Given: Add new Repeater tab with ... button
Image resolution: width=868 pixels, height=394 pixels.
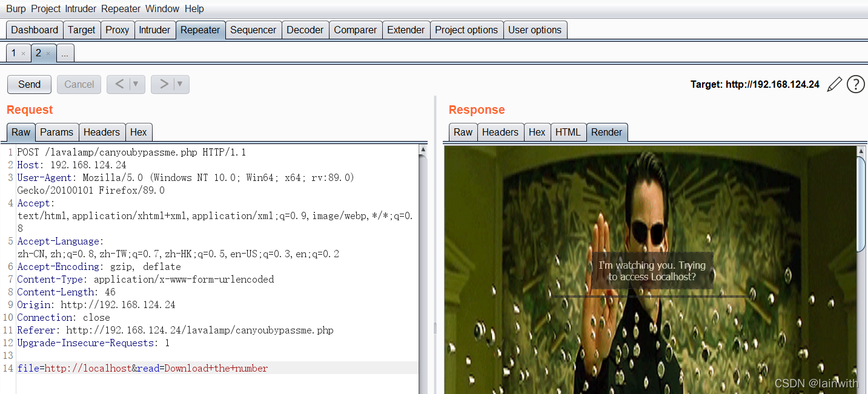Looking at the screenshot, I should [x=65, y=54].
